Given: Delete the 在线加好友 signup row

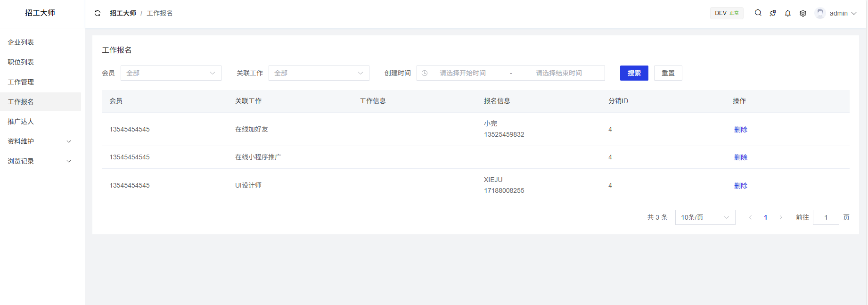Looking at the screenshot, I should [x=740, y=130].
